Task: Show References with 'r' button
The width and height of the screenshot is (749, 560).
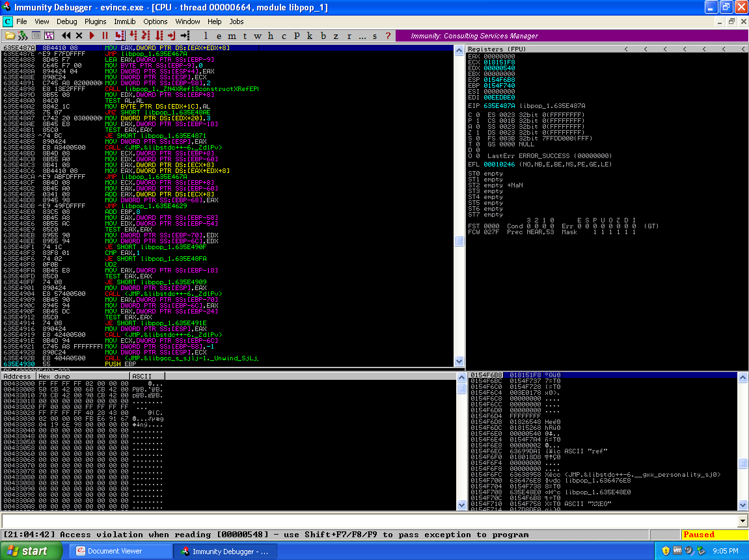Action: point(349,36)
